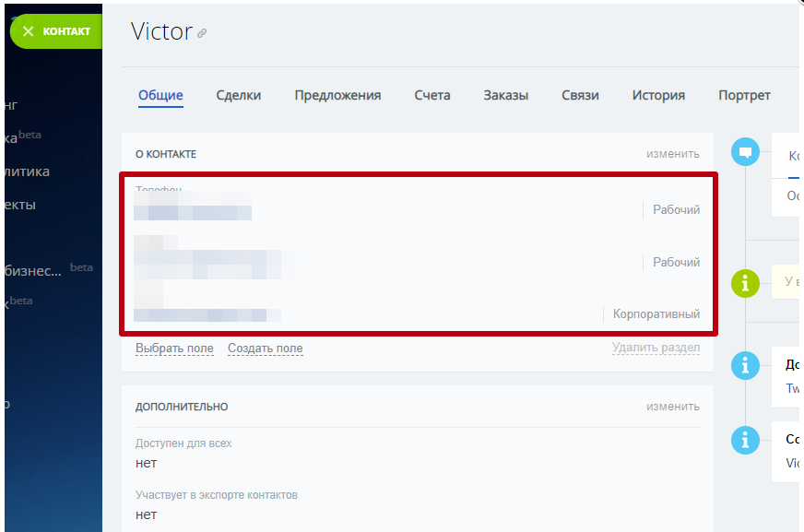Click the Создать поле link
The height and width of the screenshot is (532, 804).
pyautogui.click(x=266, y=349)
